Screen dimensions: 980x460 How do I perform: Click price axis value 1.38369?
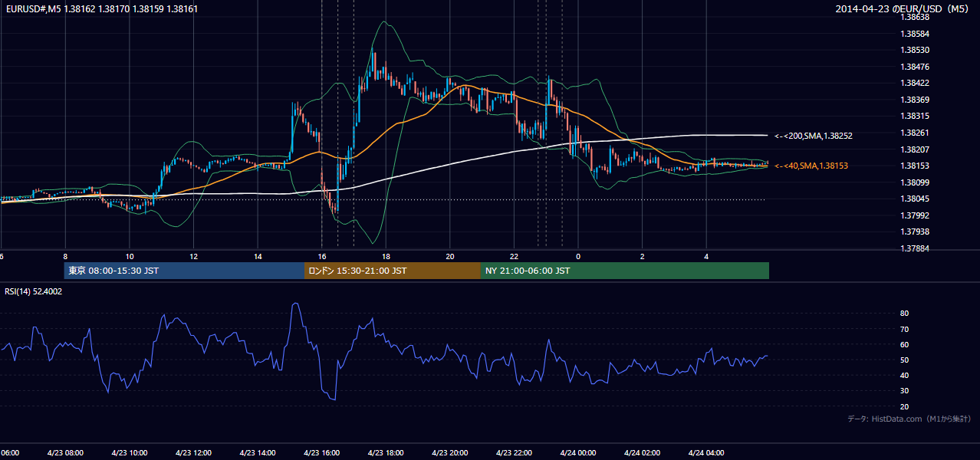point(913,100)
